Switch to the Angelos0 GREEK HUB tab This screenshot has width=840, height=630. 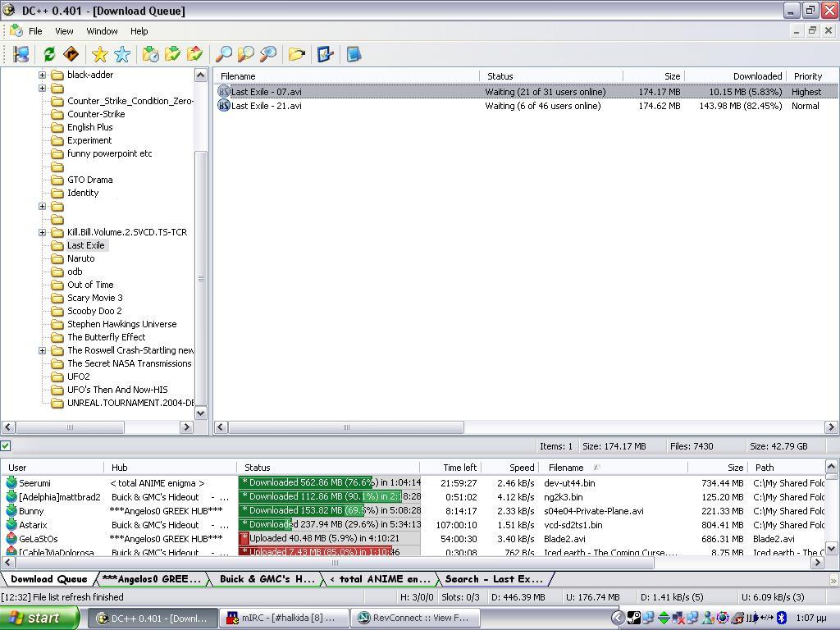coord(152,578)
